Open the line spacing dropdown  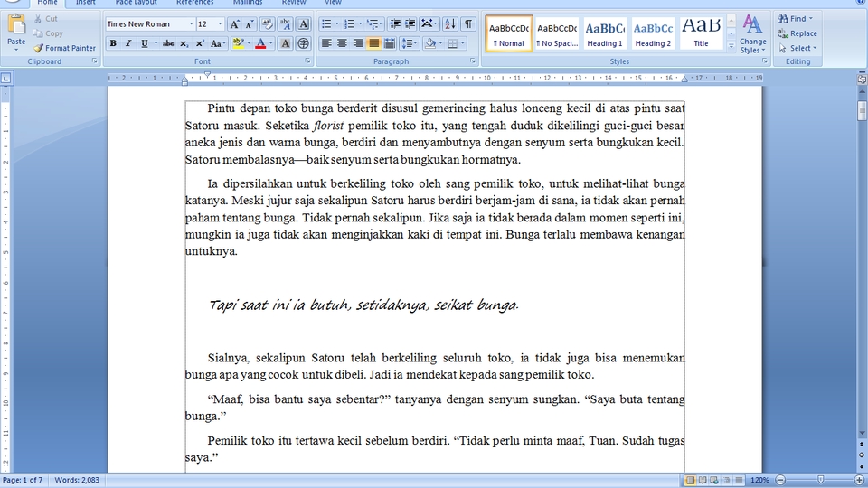[409, 43]
